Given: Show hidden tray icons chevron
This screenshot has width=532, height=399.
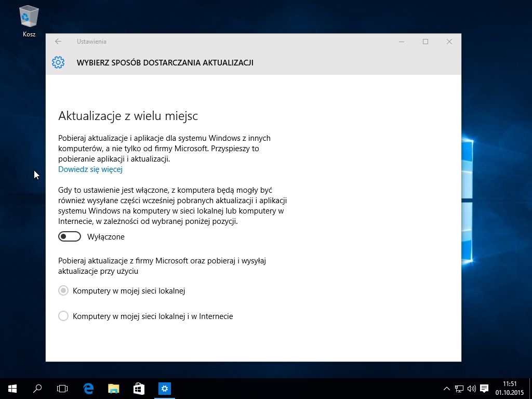Looking at the screenshot, I should 447,389.
